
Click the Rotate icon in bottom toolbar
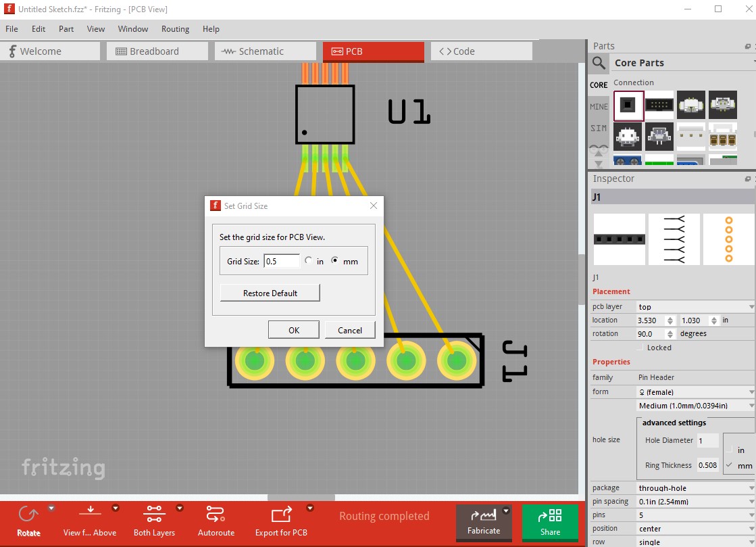click(x=28, y=515)
